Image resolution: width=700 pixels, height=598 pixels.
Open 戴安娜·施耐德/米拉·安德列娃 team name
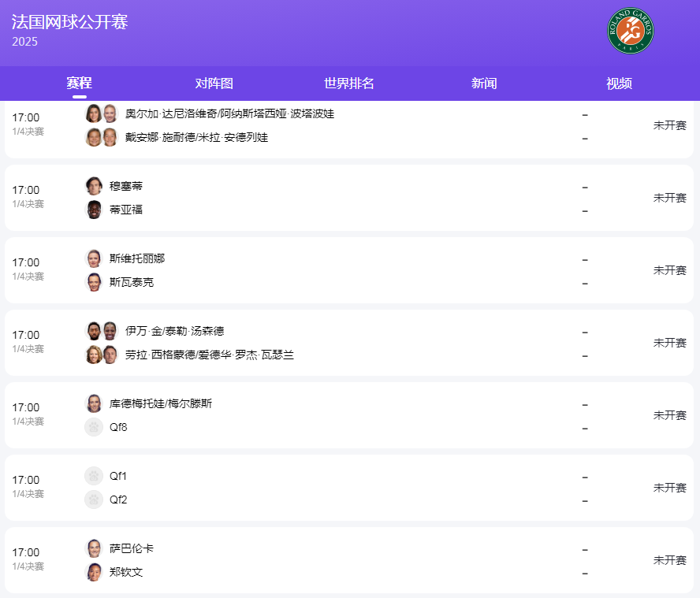tap(196, 137)
